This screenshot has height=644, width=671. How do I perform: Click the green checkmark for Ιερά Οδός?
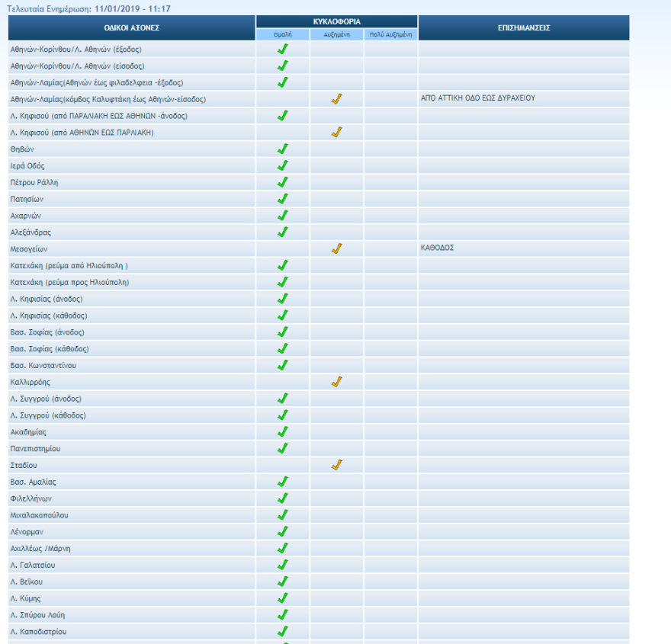click(282, 165)
